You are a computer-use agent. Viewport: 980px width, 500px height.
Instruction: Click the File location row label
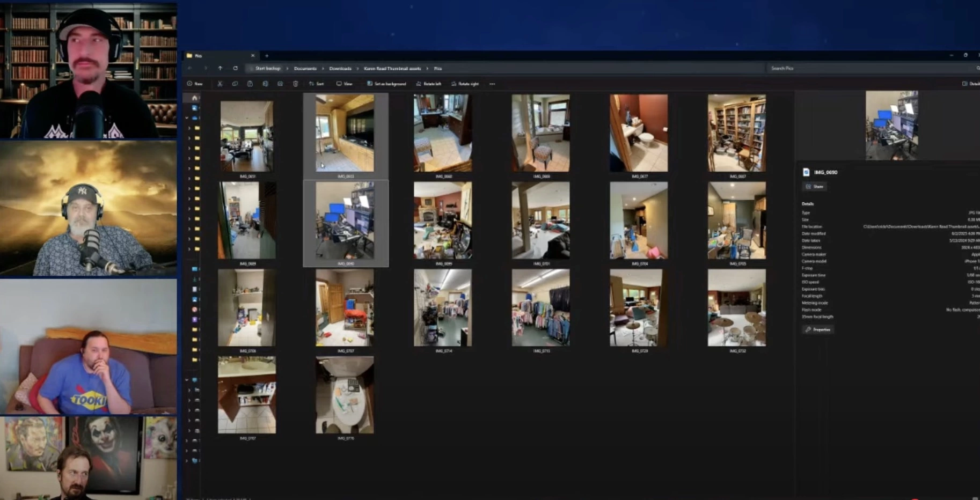[x=811, y=226]
